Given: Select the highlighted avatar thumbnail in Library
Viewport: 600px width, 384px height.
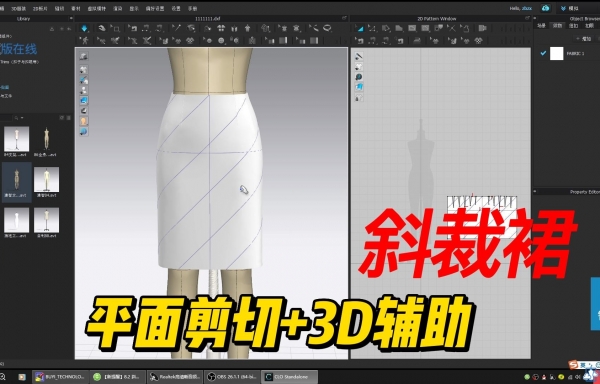Looking at the screenshot, I should [x=16, y=182].
